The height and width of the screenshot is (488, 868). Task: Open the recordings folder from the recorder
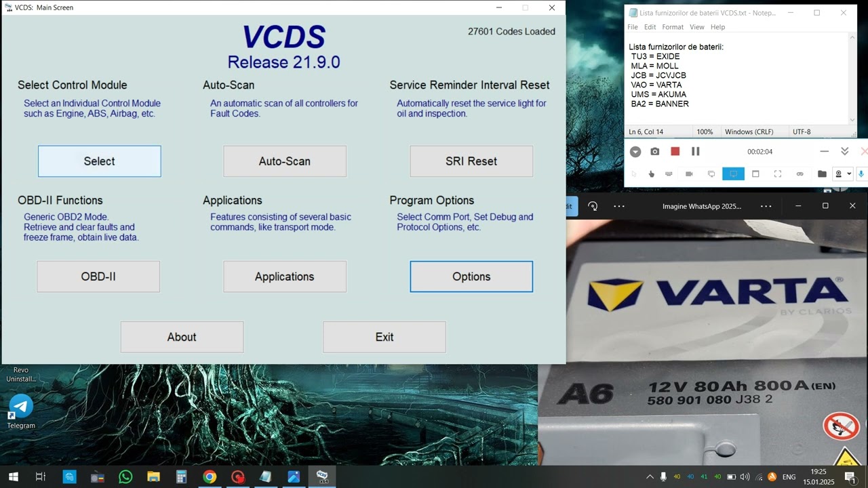pos(822,174)
